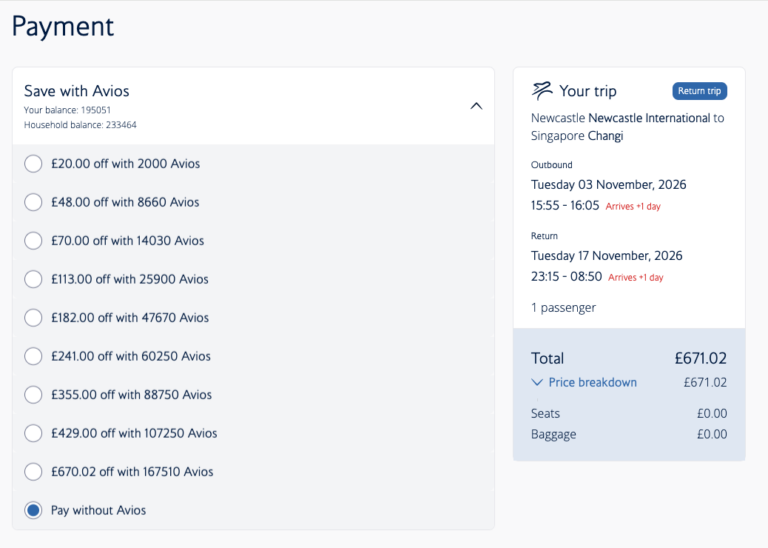Click the £671.02 beside Price breakdown
The height and width of the screenshot is (548, 768).
pos(705,382)
